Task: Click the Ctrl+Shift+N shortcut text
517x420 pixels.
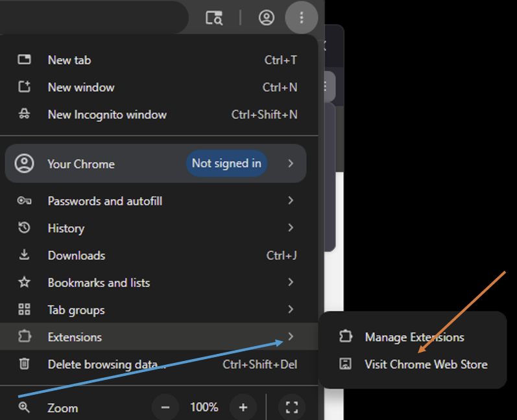Action: point(265,114)
